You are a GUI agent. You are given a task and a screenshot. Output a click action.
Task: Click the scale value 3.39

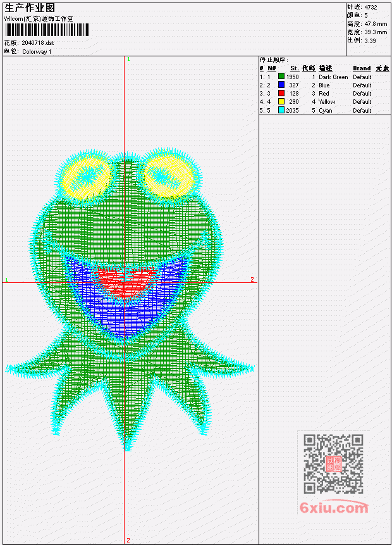coord(370,41)
